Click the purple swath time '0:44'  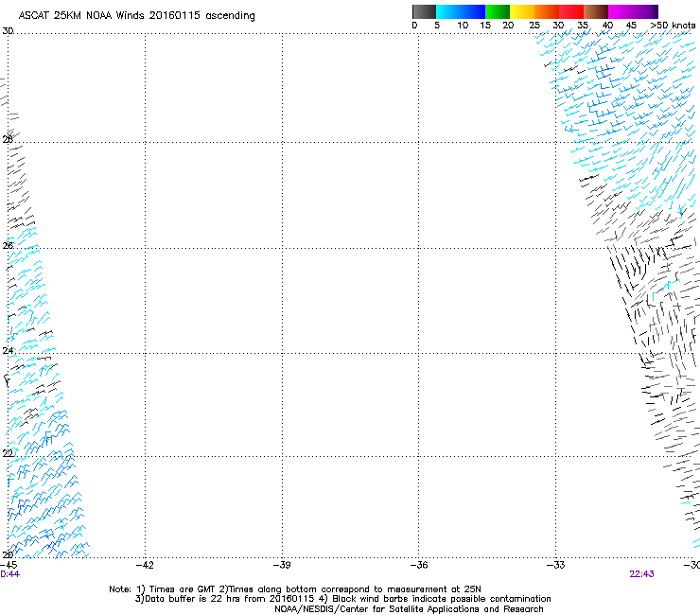click(x=9, y=574)
